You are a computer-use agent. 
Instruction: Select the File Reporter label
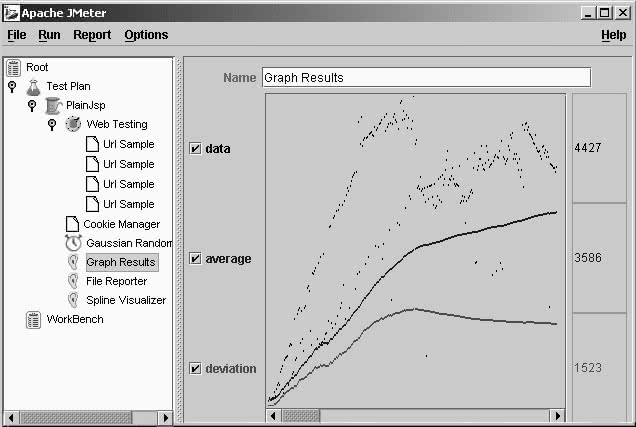[x=117, y=281]
